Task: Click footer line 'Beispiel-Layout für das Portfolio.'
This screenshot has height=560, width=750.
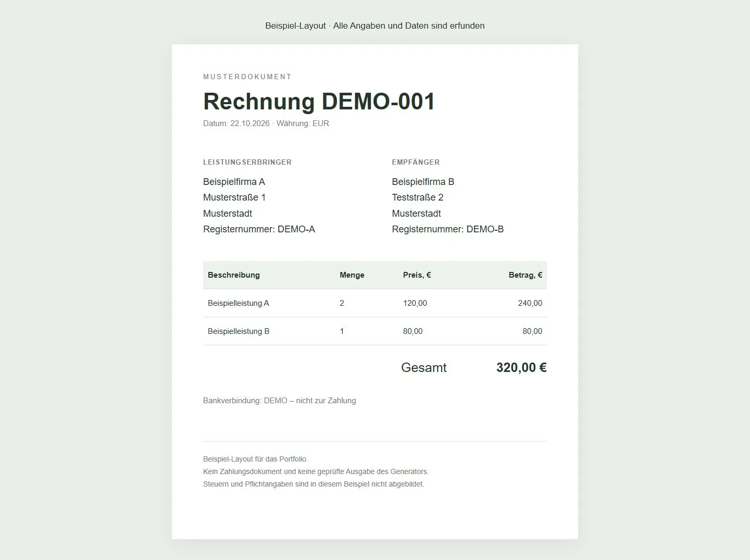Action: tap(256, 459)
